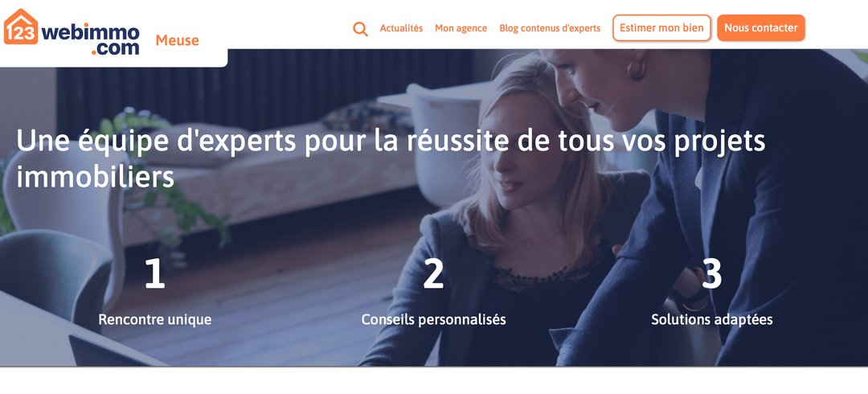This screenshot has height=394, width=868.
Task: Click the large number 3 step
Action: click(712, 273)
